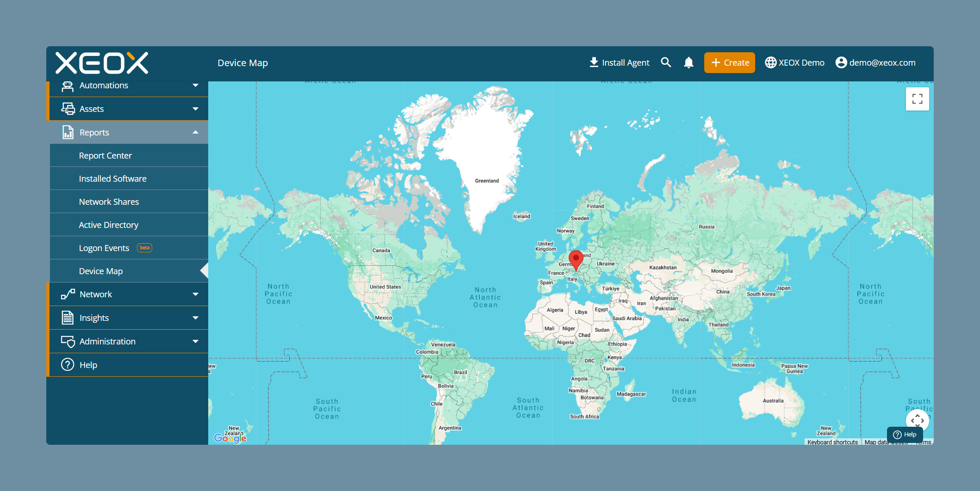Click the Australia label on map
Screen dimensions: 980x491
coord(773,401)
